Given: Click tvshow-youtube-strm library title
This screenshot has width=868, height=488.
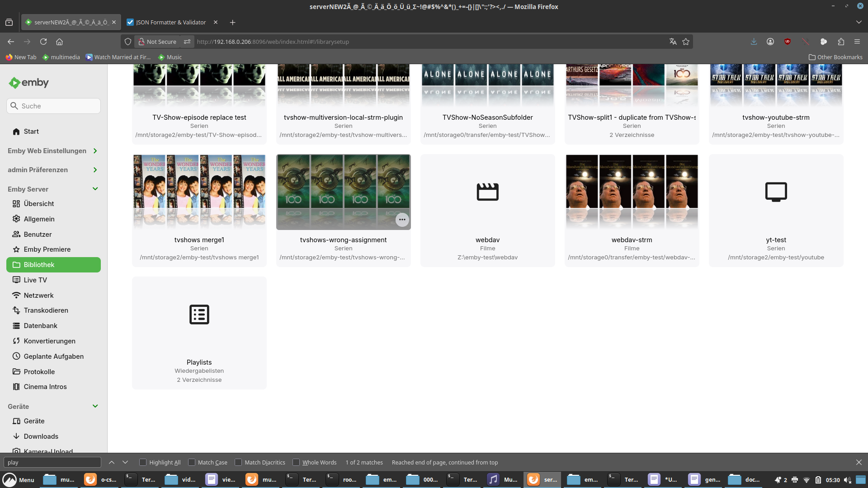Looking at the screenshot, I should pos(776,117).
